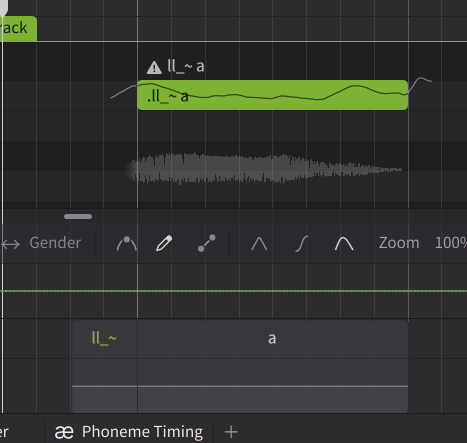Select the "a" phoneme block
The width and height of the screenshot is (467, 443).
(272, 339)
